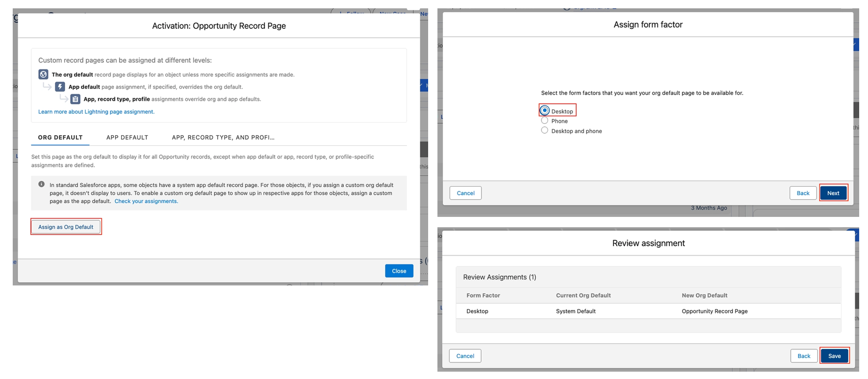The height and width of the screenshot is (379, 868).
Task: Open the App, Record Type, and Profile tab
Action: point(223,138)
